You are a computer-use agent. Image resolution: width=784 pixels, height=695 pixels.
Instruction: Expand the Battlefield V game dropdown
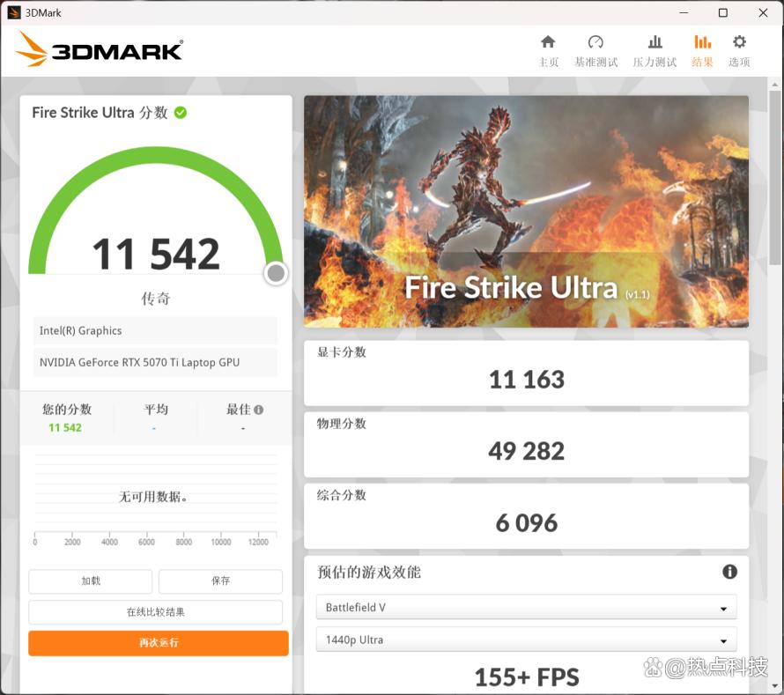point(527,608)
